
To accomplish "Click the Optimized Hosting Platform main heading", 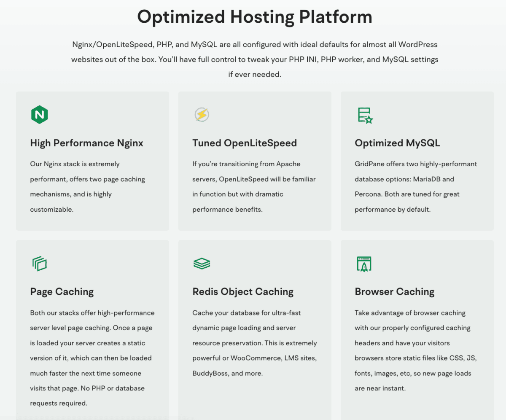I will 255,17.
